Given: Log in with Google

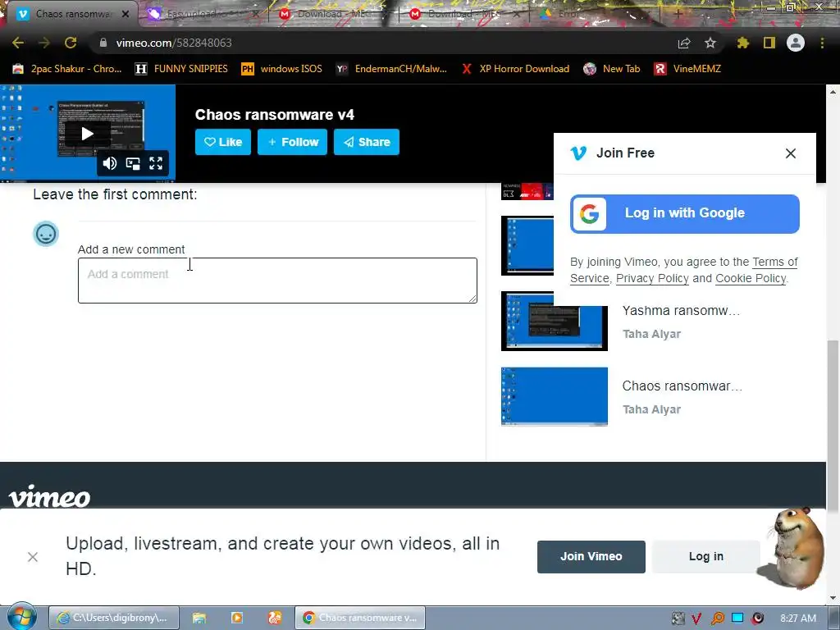Looking at the screenshot, I should tap(685, 214).
